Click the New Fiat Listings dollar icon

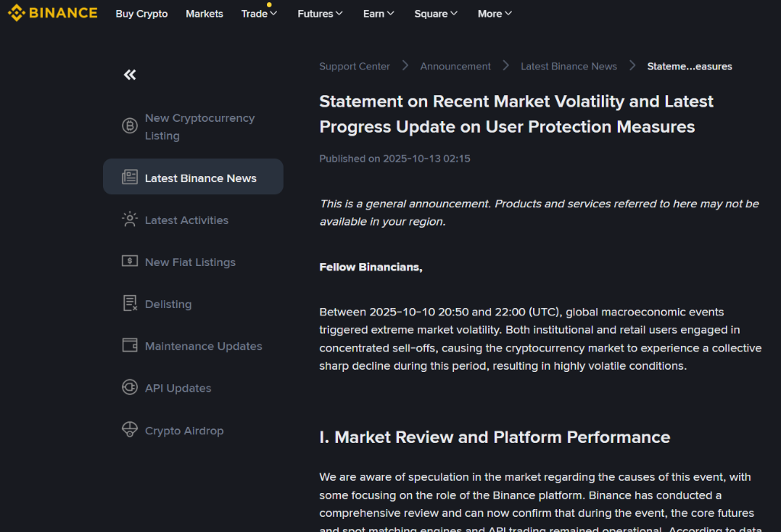click(x=130, y=261)
